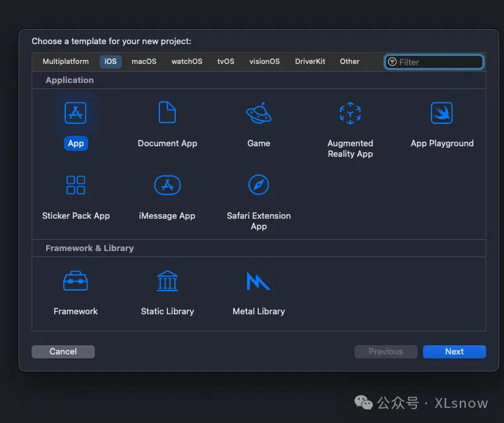Click the filter icon in search field
Viewport: 504px width, 423px height.
392,62
